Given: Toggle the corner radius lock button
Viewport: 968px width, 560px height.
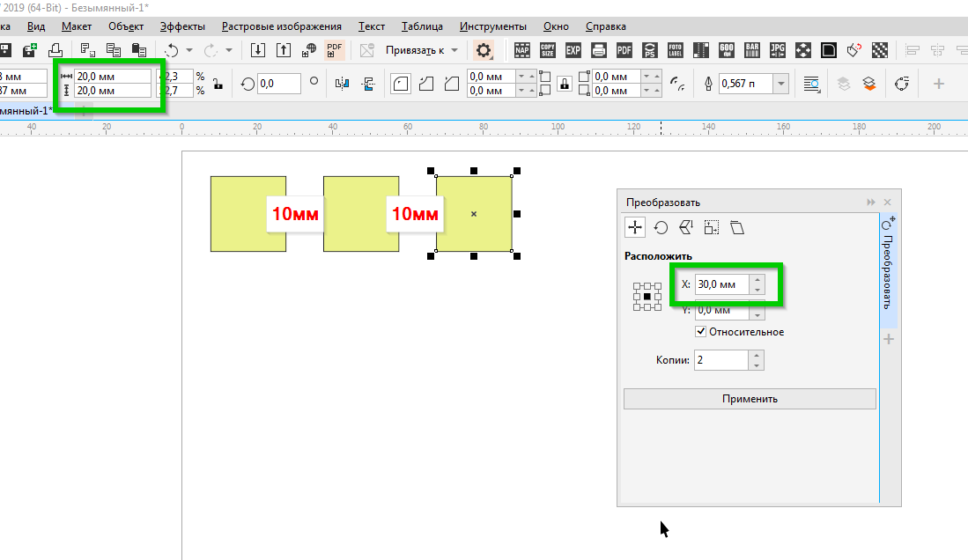Looking at the screenshot, I should point(564,84).
